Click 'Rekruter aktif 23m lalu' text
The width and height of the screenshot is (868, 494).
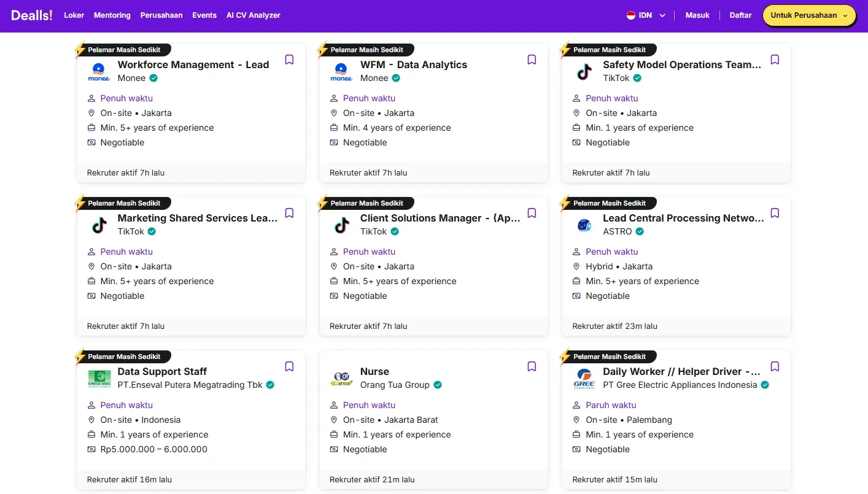click(x=615, y=326)
